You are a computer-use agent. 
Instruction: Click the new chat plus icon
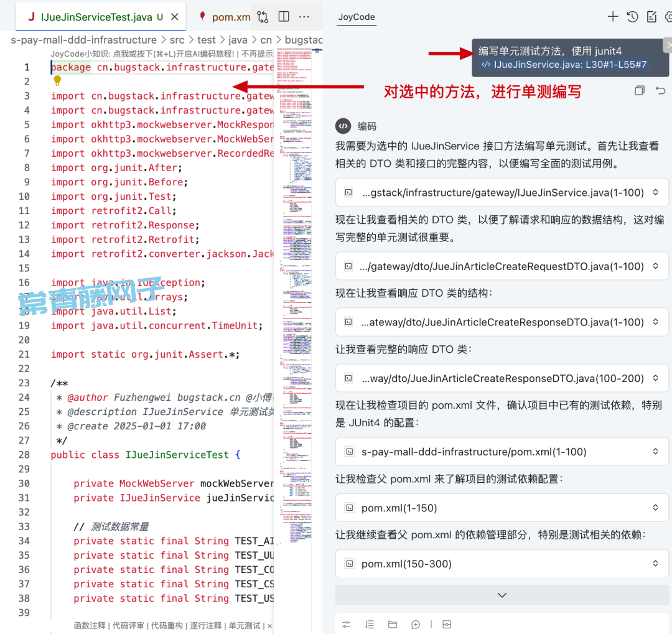point(613,17)
